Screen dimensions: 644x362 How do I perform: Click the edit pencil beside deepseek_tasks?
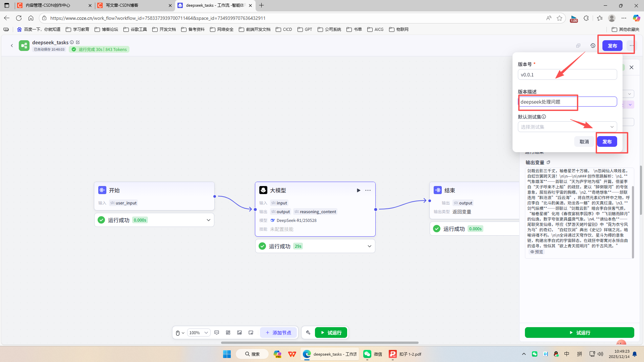coord(78,42)
